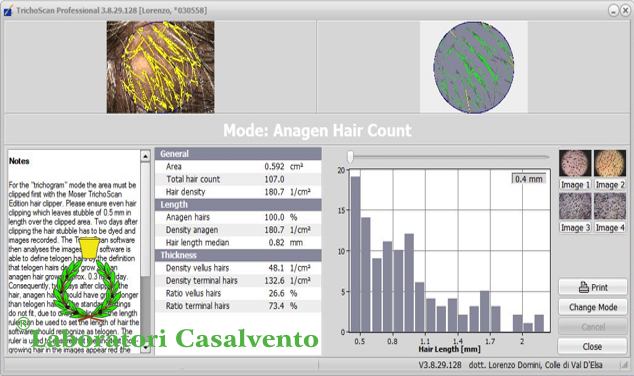Open the Image 1 thumbnail
Image resolution: width=634 pixels, height=376 pixels.
click(x=575, y=163)
